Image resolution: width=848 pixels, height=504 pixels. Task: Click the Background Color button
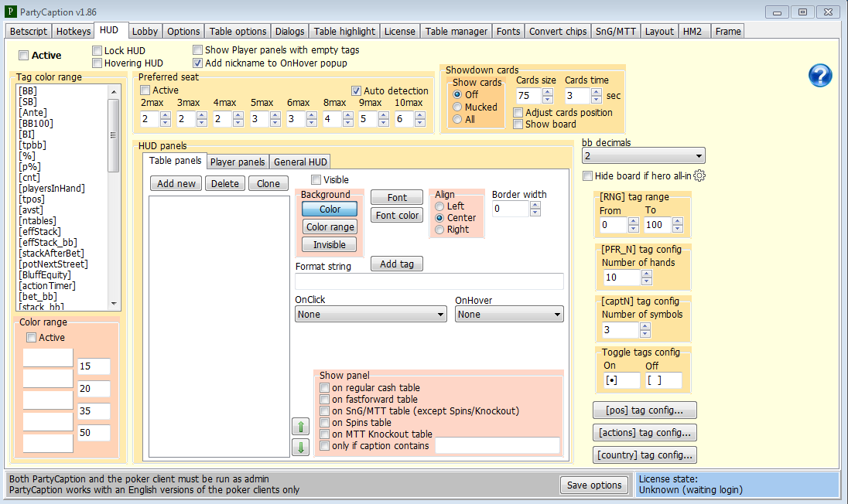pyautogui.click(x=330, y=209)
